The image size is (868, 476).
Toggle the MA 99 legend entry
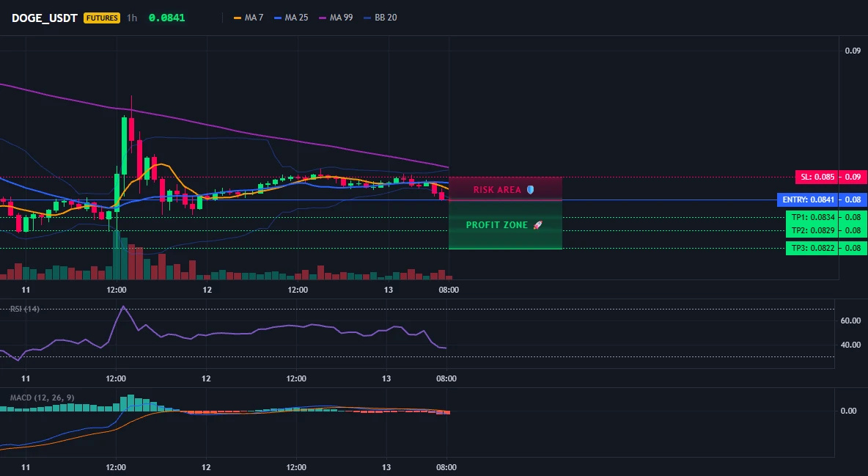(x=336, y=18)
